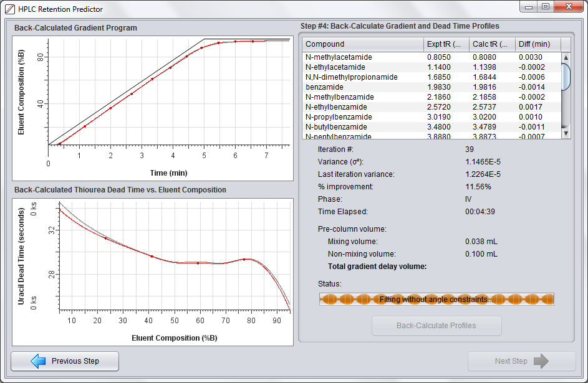Sort by the Compound column header
The width and height of the screenshot is (588, 383).
(362, 44)
